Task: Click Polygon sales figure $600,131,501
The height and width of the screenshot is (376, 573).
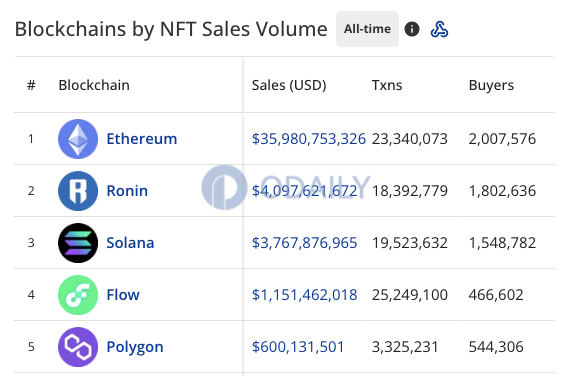Action: pos(298,347)
